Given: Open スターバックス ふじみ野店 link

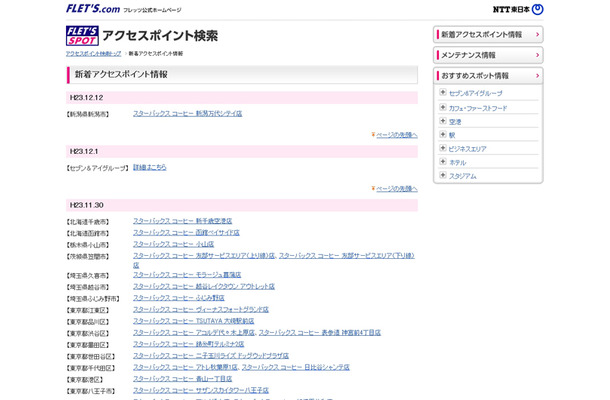Looking at the screenshot, I should click(179, 298).
